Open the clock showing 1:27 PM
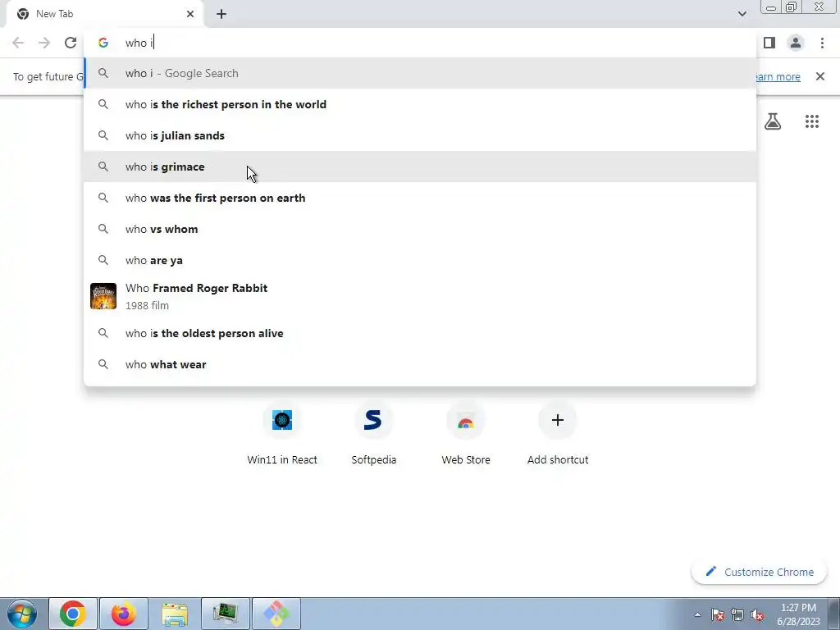This screenshot has width=840, height=630. coord(798,614)
